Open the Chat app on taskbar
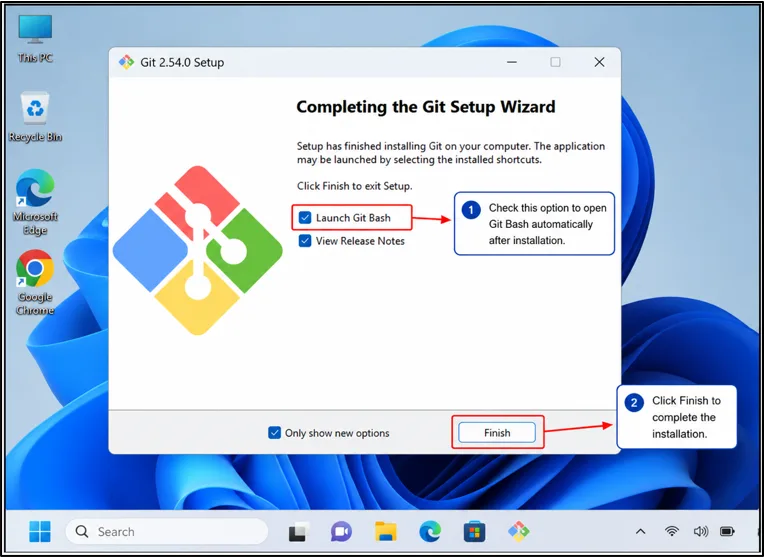This screenshot has height=557, width=764. pyautogui.click(x=341, y=531)
